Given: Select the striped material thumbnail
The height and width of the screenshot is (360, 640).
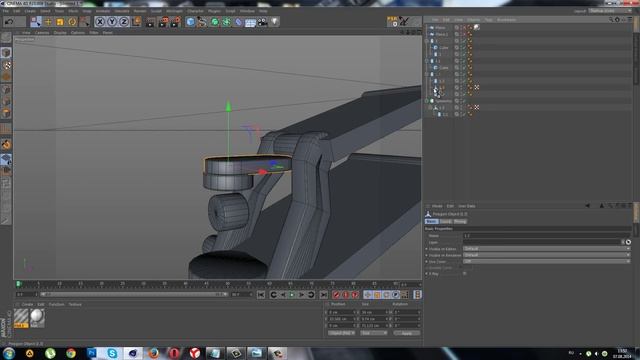Looking at the screenshot, I should (x=21, y=318).
